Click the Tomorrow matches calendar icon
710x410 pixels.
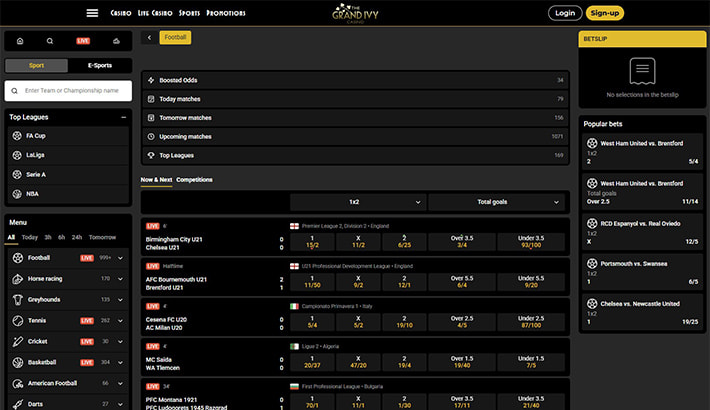(x=151, y=118)
